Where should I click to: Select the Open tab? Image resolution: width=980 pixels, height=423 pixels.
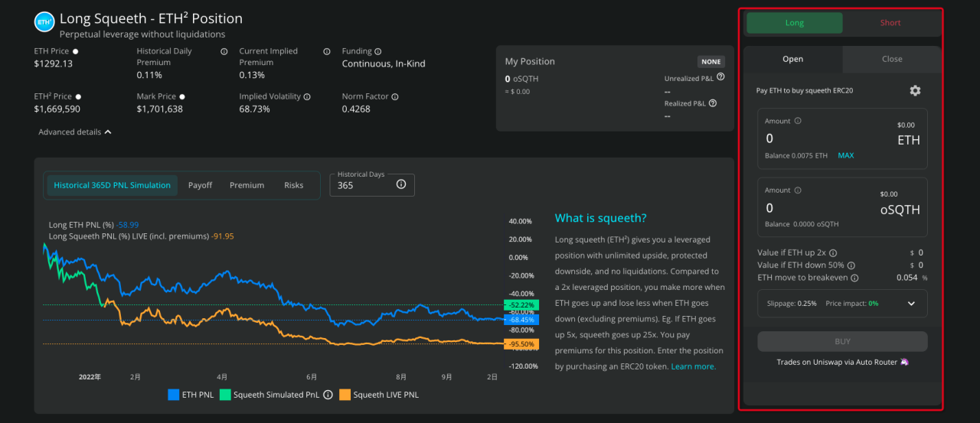pyautogui.click(x=793, y=59)
